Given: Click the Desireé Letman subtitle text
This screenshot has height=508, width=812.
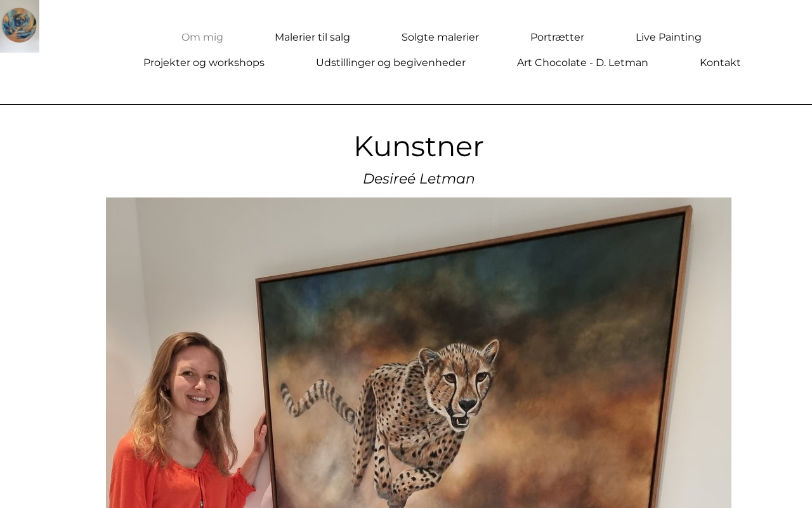Looking at the screenshot, I should (419, 179).
